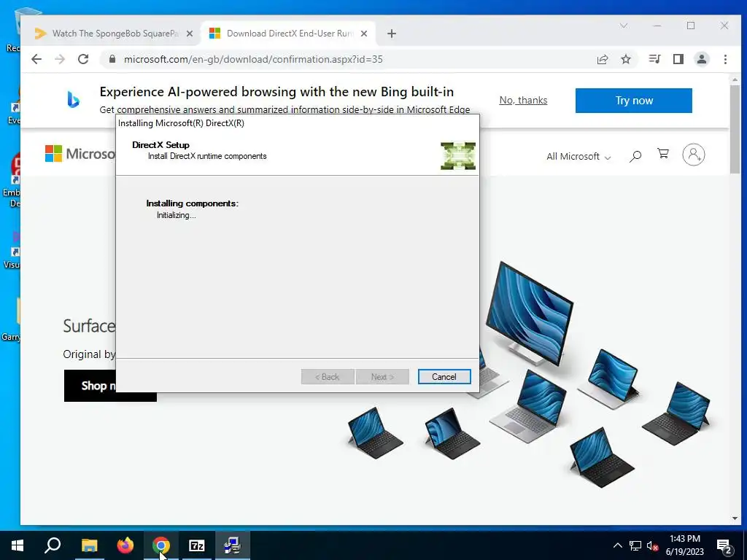This screenshot has height=560, width=747.
Task: Open the notification center icon
Action: [x=724, y=546]
